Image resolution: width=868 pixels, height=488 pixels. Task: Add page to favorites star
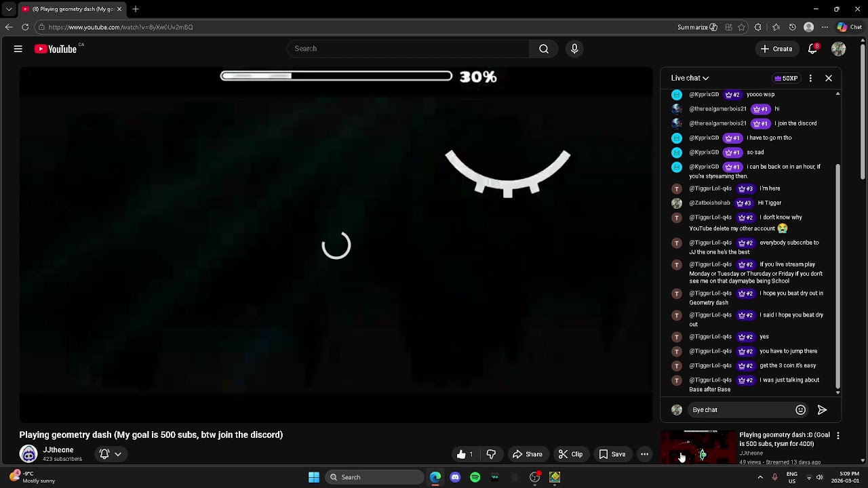741,27
